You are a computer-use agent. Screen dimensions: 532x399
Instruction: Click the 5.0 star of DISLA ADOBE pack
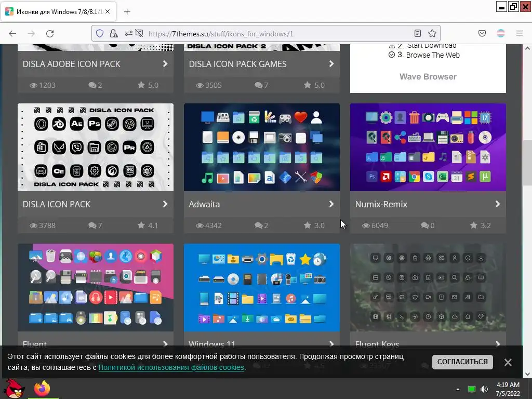pos(141,85)
